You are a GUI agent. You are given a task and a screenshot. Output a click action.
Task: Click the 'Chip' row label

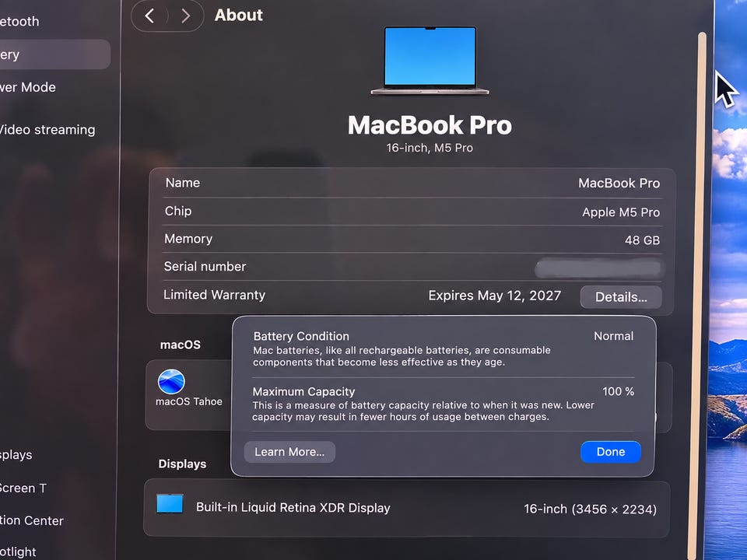(178, 211)
